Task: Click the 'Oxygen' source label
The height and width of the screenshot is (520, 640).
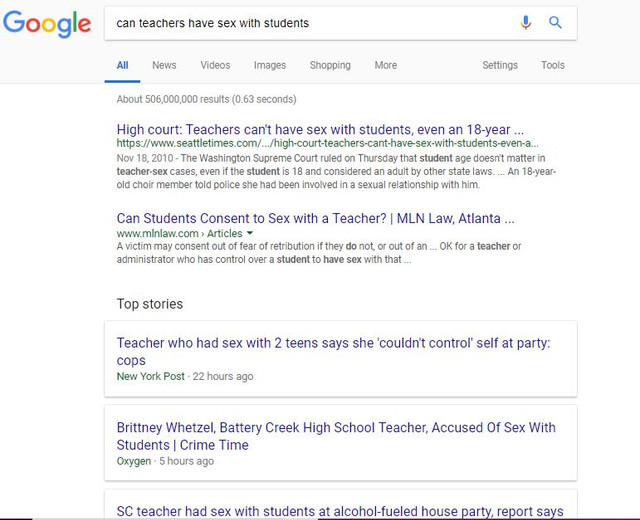Action: 133,461
